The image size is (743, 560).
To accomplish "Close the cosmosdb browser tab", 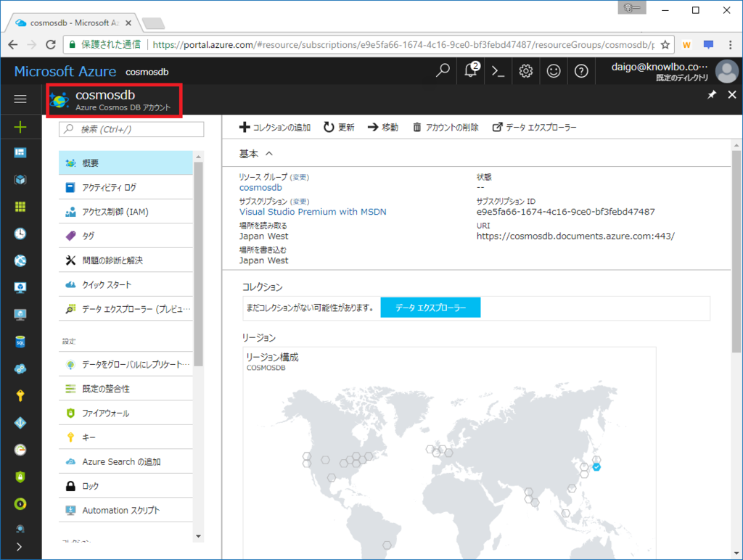I will 128,22.
